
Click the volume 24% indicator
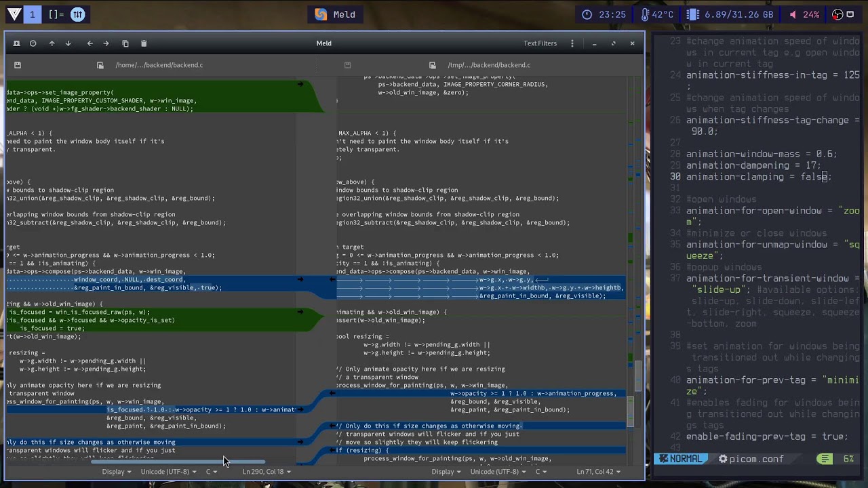(x=804, y=14)
